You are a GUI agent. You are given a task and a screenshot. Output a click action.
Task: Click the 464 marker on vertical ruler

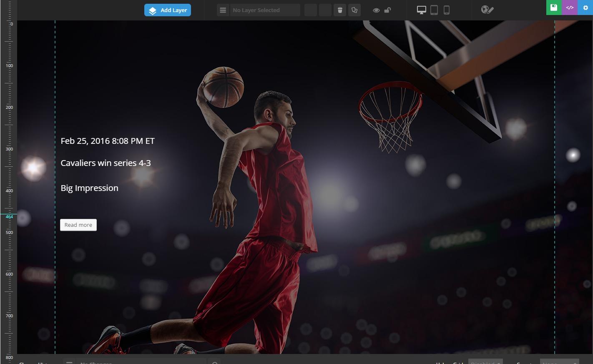pyautogui.click(x=9, y=216)
